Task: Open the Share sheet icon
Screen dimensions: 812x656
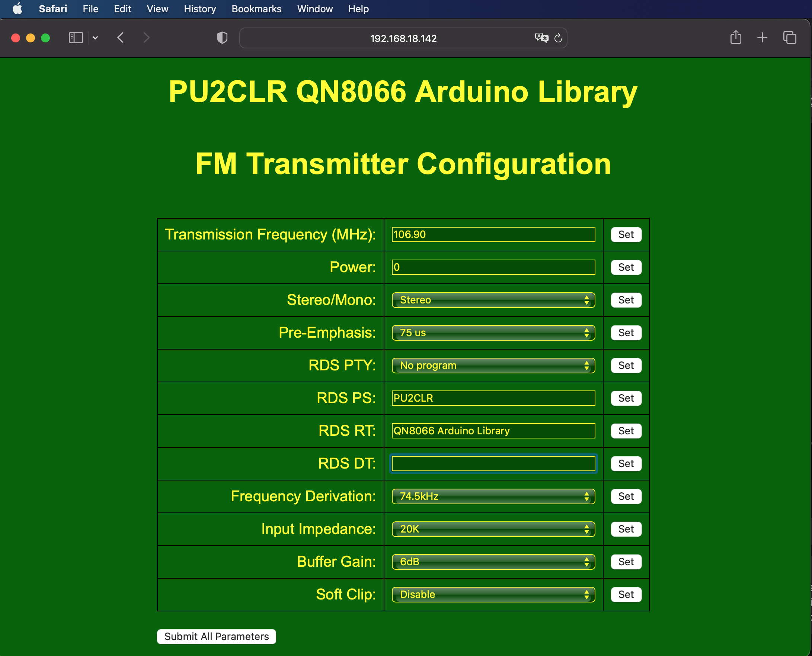Action: coord(736,38)
